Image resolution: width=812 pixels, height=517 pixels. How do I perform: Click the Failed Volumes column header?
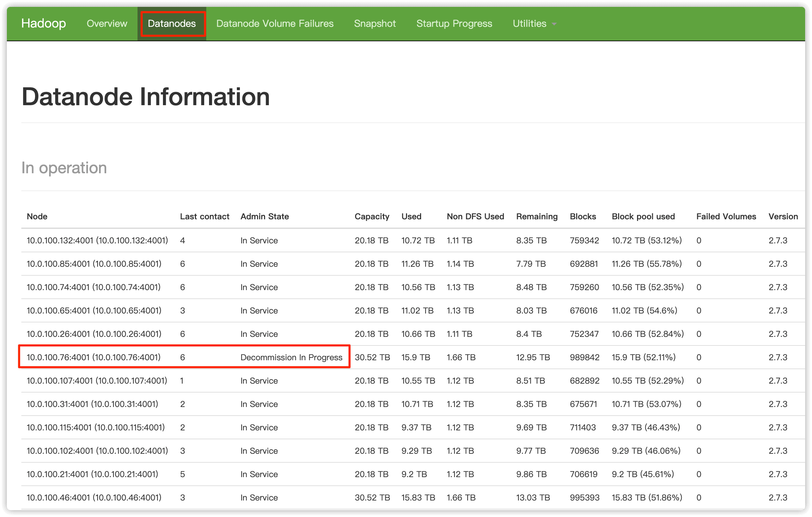coord(726,217)
